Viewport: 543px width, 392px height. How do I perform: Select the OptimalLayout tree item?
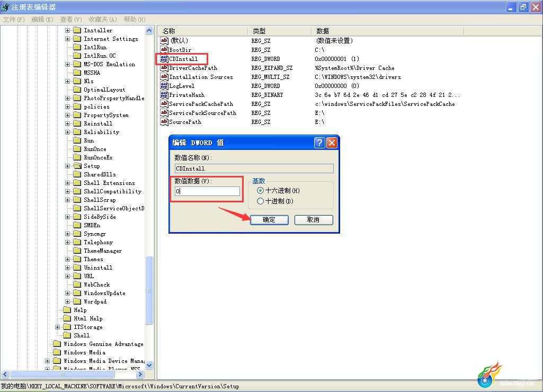104,90
